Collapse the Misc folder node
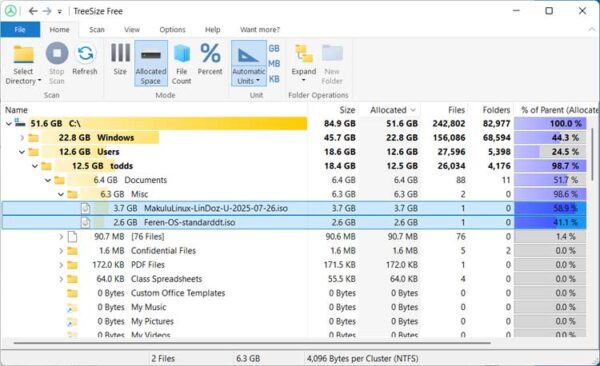This screenshot has width=600, height=366. point(60,194)
